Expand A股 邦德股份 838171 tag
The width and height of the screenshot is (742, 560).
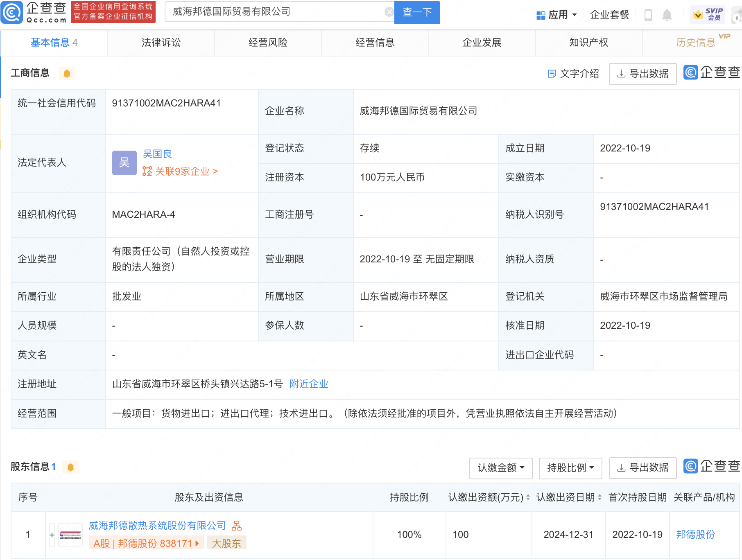(x=146, y=543)
